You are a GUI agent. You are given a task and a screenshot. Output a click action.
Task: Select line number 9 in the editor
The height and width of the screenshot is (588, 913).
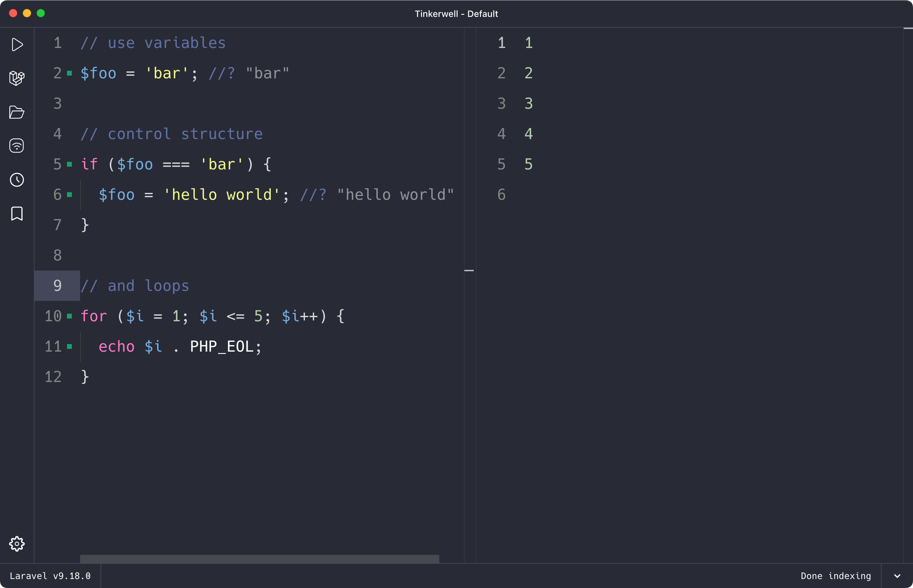point(57,286)
